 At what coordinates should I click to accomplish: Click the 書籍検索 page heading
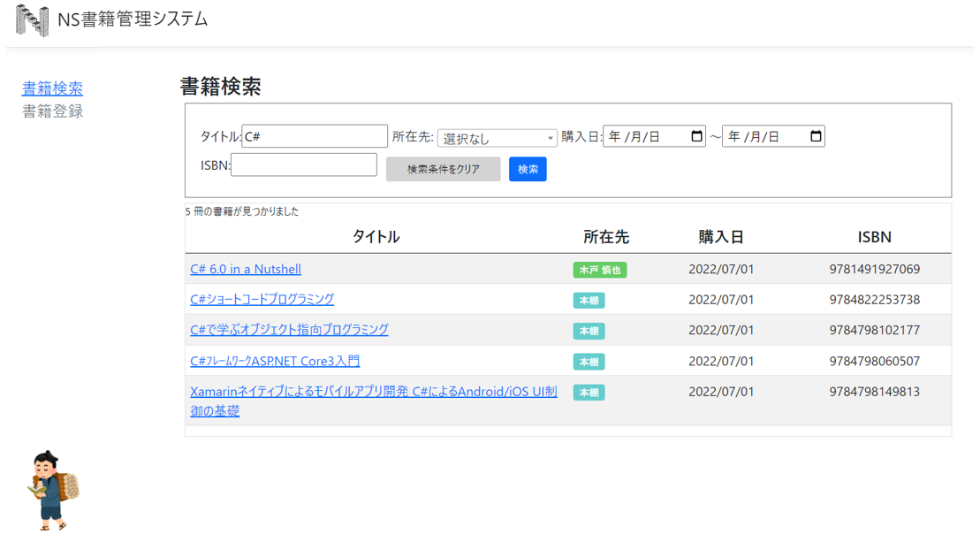click(221, 87)
